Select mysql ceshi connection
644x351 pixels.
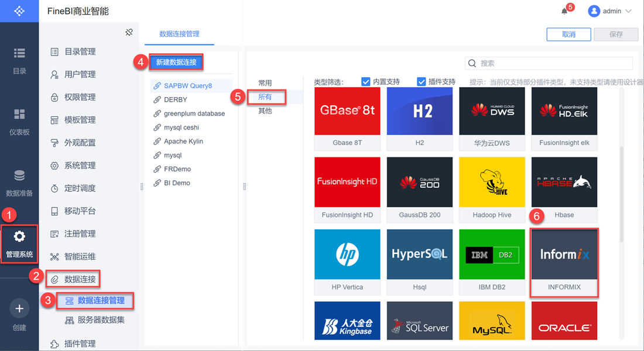pyautogui.click(x=191, y=128)
